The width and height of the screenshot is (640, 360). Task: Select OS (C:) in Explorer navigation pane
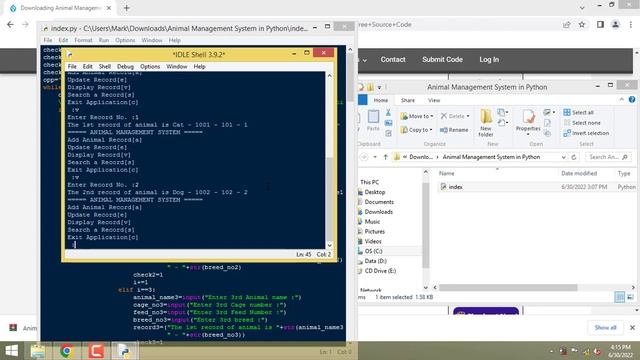tap(373, 251)
